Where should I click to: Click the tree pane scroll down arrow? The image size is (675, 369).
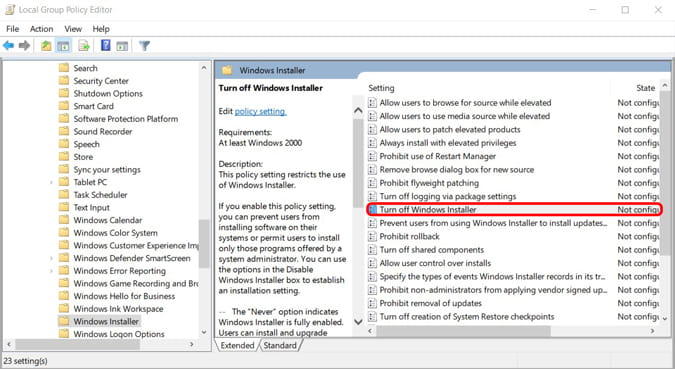(204, 332)
